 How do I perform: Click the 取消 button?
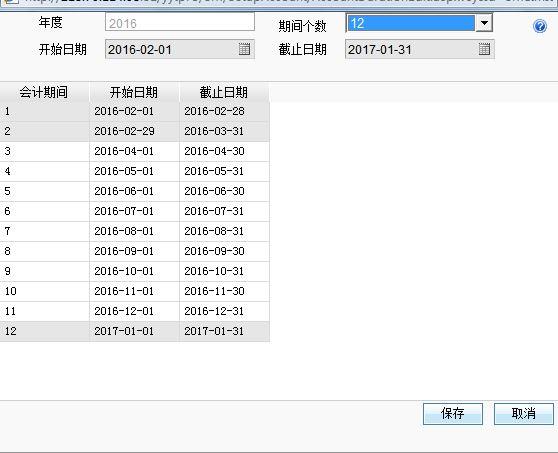(x=523, y=414)
